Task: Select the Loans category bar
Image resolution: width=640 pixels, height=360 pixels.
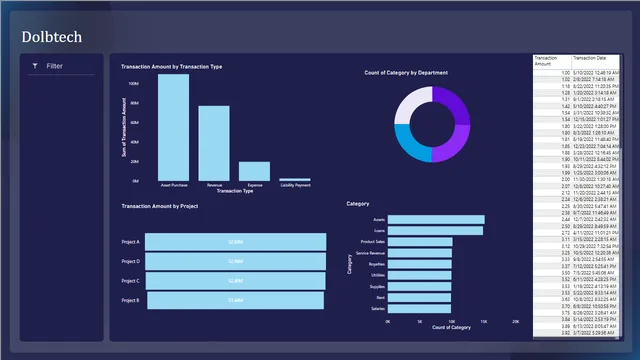Action: [x=435, y=231]
